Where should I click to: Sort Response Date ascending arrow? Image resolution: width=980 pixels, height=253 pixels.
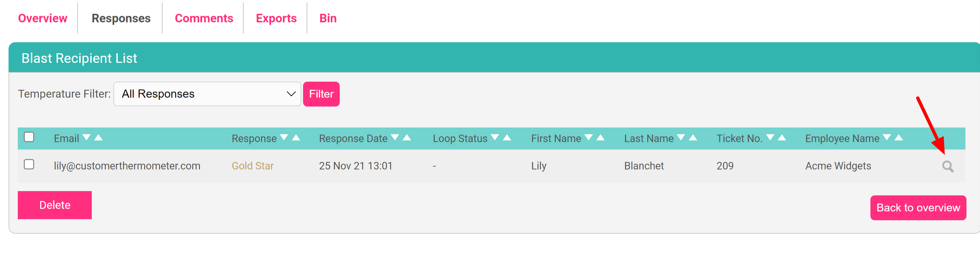[x=407, y=138]
